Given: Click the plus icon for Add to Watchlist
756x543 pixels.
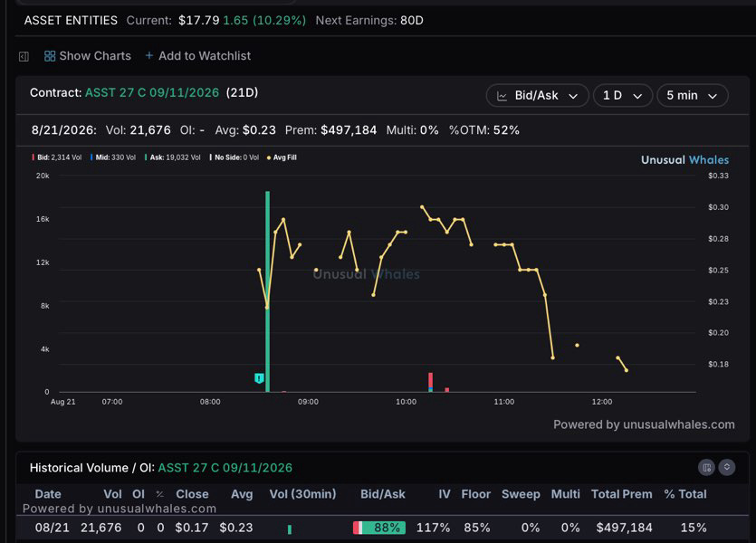Looking at the screenshot, I should click(149, 55).
